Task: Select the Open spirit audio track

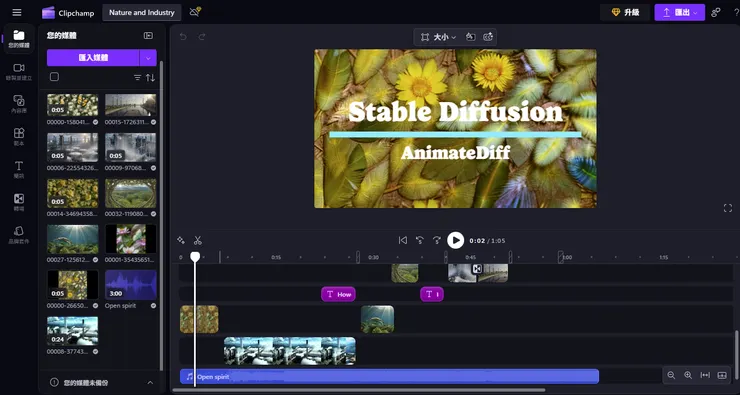Action: (389, 377)
